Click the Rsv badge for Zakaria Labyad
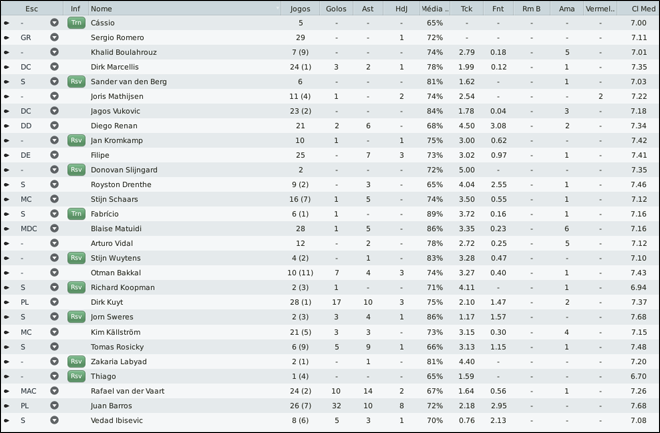This screenshot has height=433, width=660. pyautogui.click(x=75, y=361)
